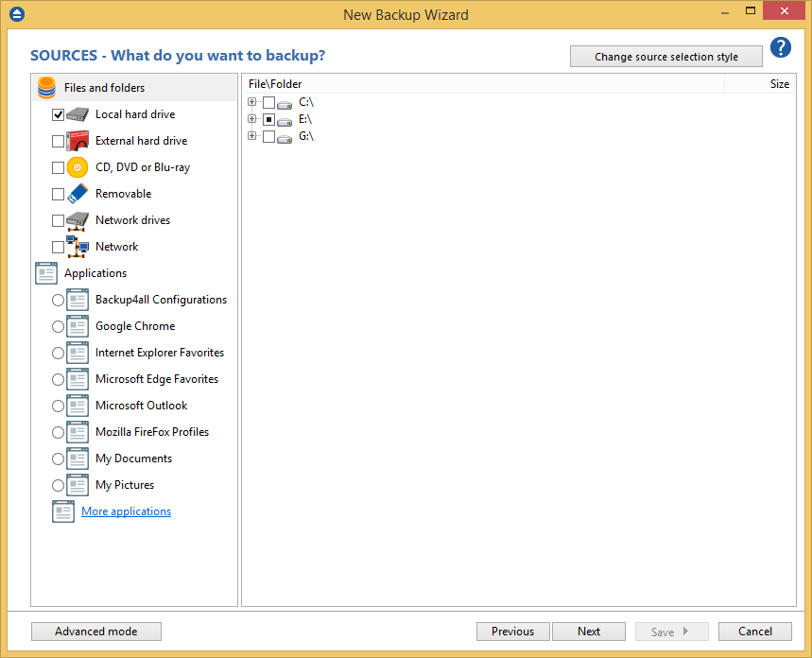Viewport: 812px width, 658px height.
Task: Select the Backup4all Configurations radio button
Action: pos(58,300)
